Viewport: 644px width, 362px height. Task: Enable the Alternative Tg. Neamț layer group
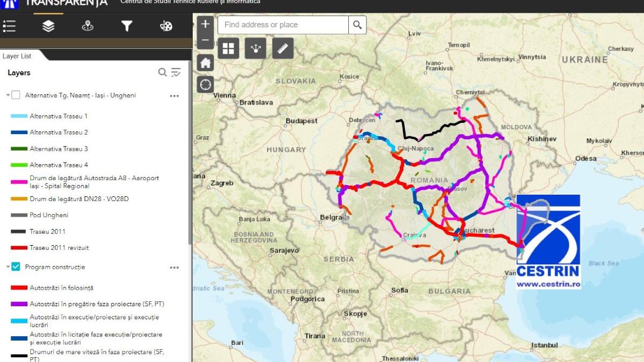point(15,95)
